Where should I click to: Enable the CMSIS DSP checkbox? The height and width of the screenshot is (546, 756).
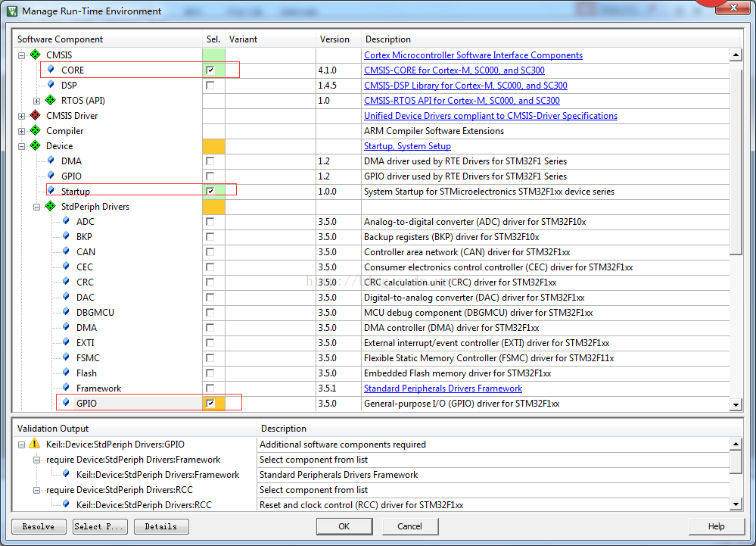coord(210,86)
